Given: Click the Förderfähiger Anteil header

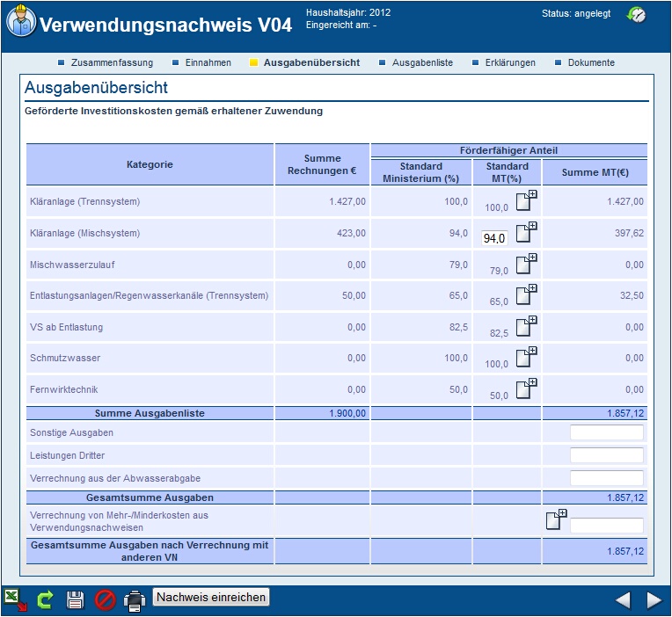Looking at the screenshot, I should point(508,150).
